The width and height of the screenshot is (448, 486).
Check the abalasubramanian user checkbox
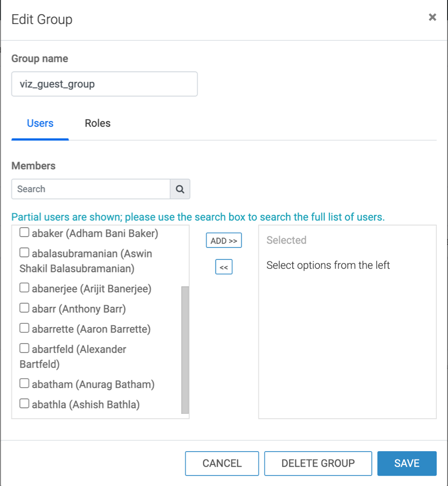point(24,252)
